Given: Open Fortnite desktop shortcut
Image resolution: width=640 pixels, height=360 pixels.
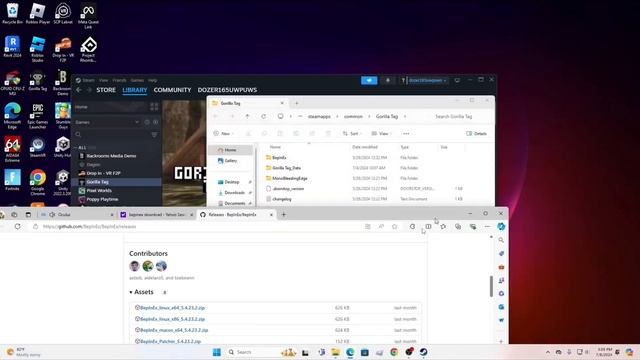Looking at the screenshot, I should pos(12,180).
